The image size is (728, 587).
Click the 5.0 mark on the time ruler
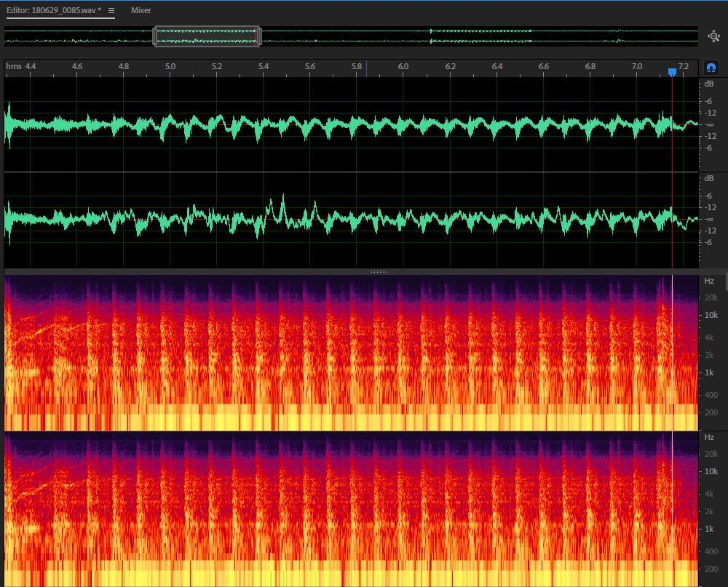coord(170,67)
